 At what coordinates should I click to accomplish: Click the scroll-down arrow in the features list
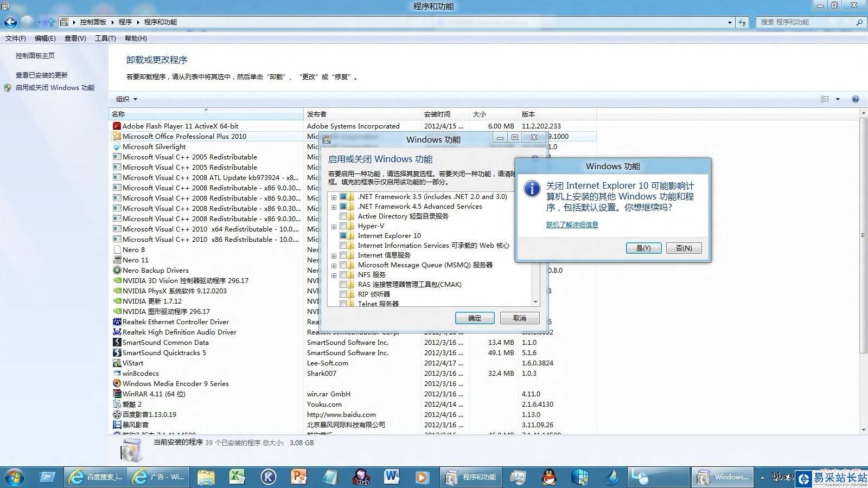click(x=535, y=301)
